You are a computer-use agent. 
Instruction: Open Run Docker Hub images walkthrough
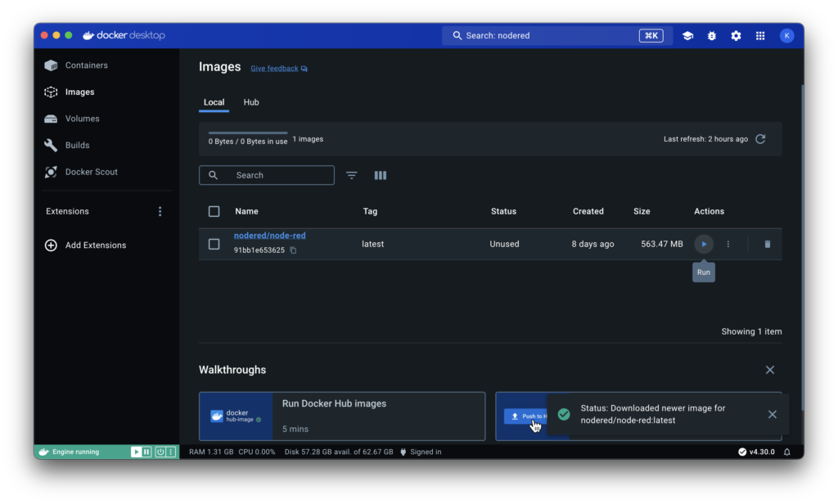pos(342,416)
